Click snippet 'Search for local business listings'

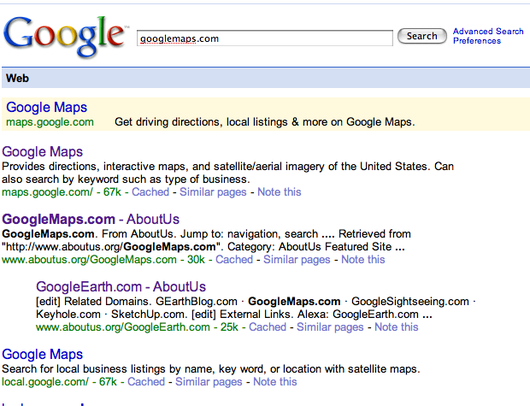coord(211,369)
